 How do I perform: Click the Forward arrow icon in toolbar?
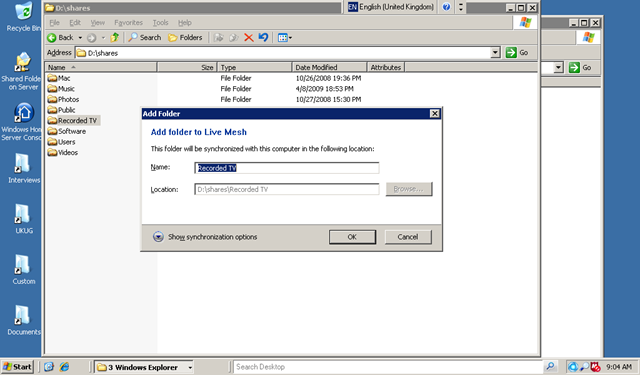pos(91,38)
